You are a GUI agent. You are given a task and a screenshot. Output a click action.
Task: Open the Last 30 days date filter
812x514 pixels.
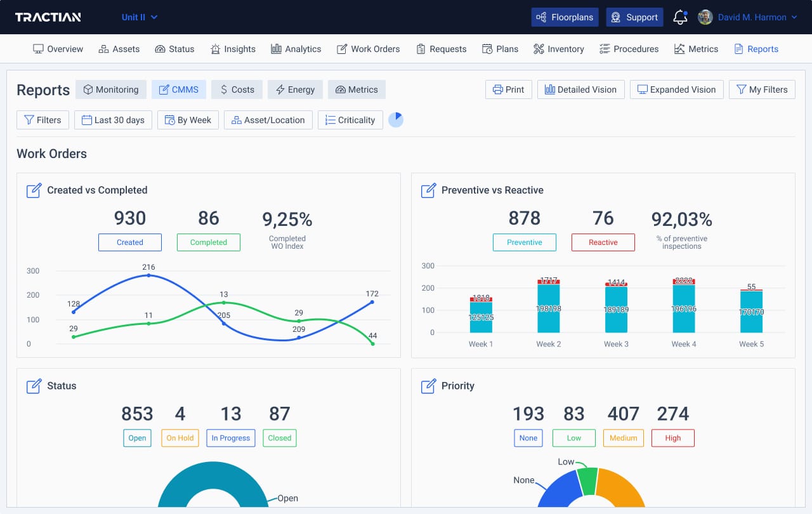(113, 119)
